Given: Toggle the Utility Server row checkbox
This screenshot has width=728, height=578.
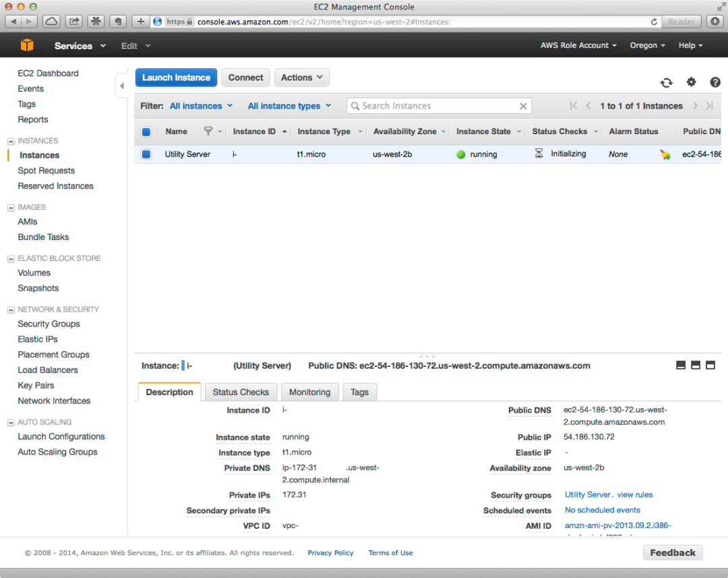Looking at the screenshot, I should (146, 154).
